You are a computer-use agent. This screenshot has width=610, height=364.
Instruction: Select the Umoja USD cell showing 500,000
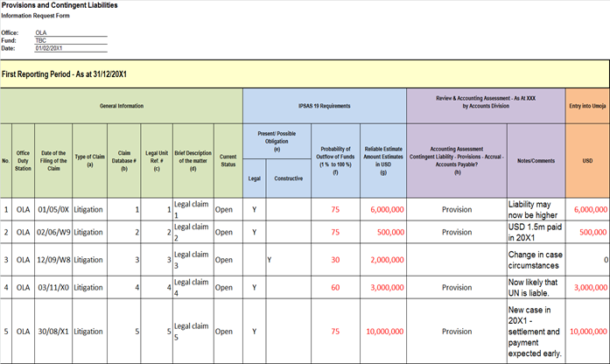(587, 233)
